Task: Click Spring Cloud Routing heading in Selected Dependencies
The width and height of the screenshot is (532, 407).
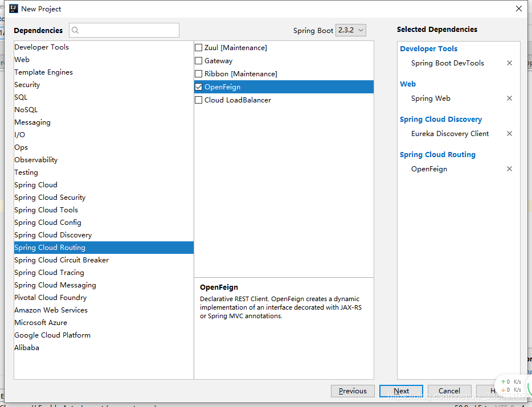Action: pos(437,155)
